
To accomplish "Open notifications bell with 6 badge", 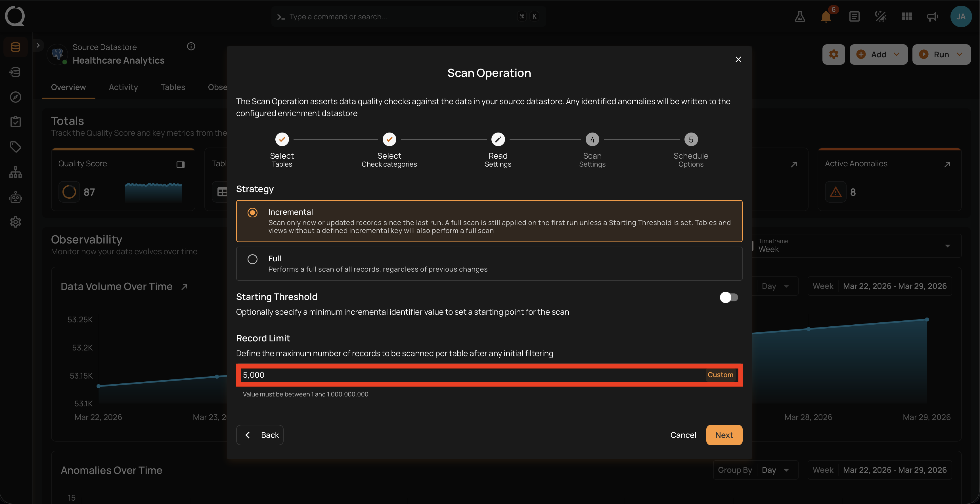I will pos(826,16).
